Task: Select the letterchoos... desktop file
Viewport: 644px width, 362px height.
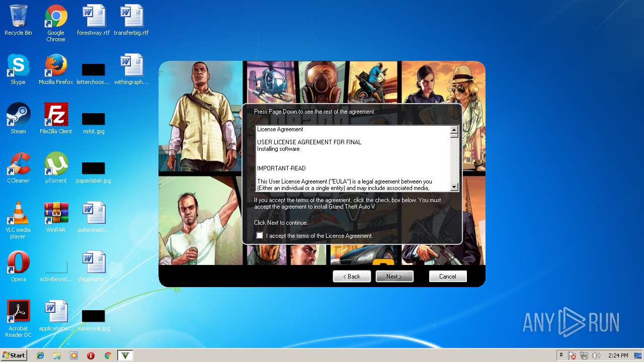Action: click(x=93, y=73)
